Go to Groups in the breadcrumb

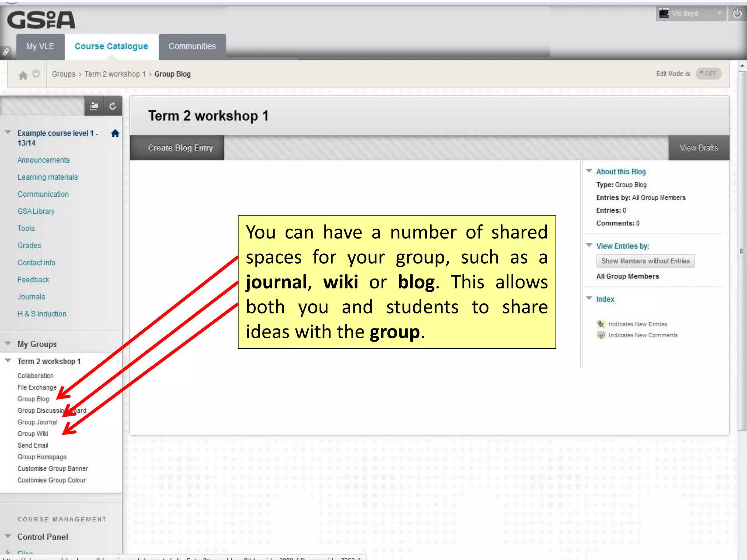tap(63, 74)
